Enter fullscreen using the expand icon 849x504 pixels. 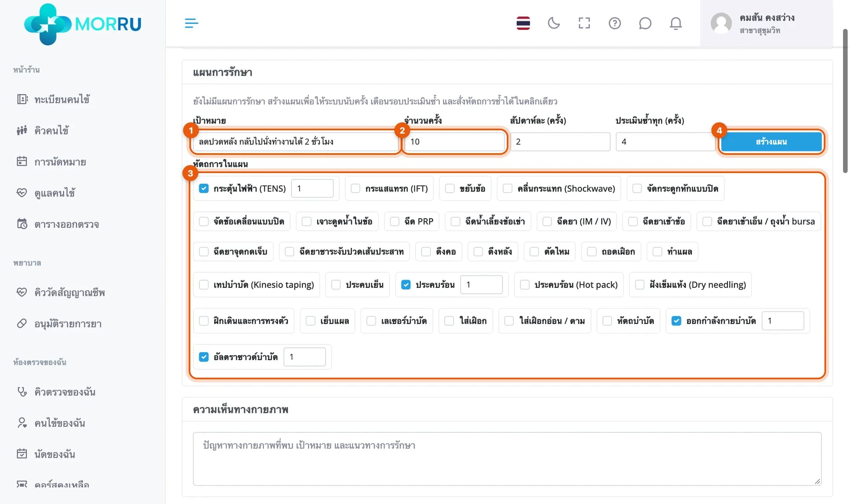tap(584, 23)
